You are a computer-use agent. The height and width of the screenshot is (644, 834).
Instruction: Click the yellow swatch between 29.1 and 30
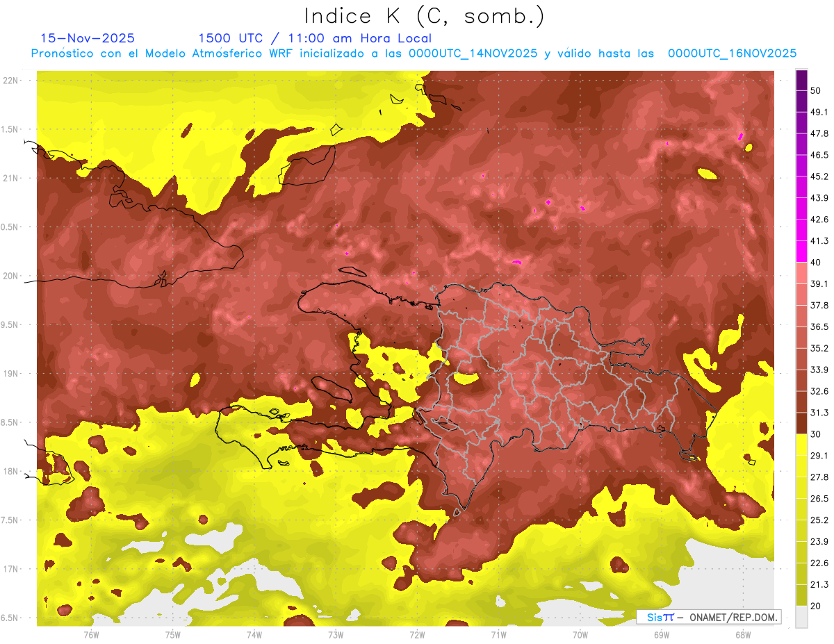point(801,445)
